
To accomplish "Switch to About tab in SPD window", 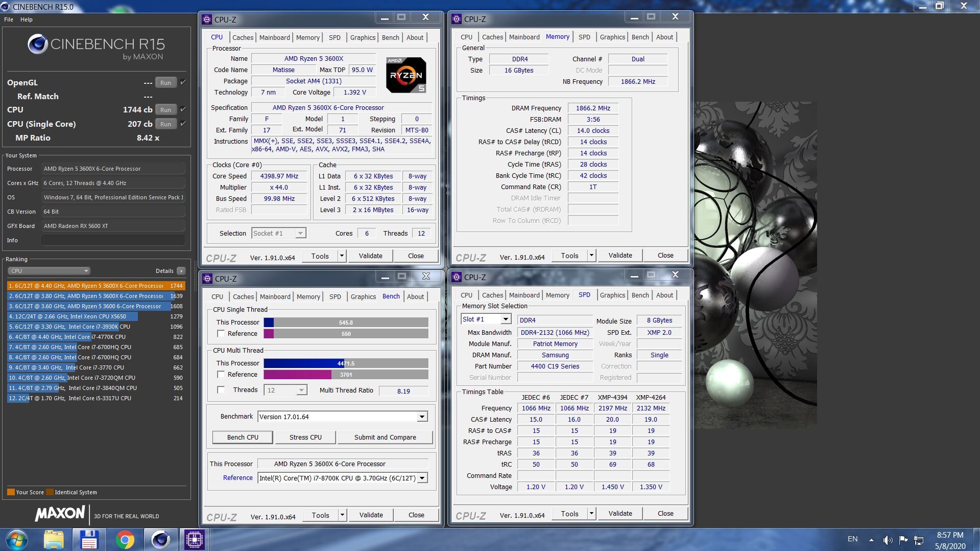I will click(664, 295).
